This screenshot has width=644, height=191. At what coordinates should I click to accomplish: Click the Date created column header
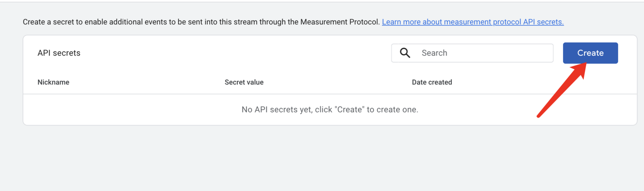pos(432,82)
